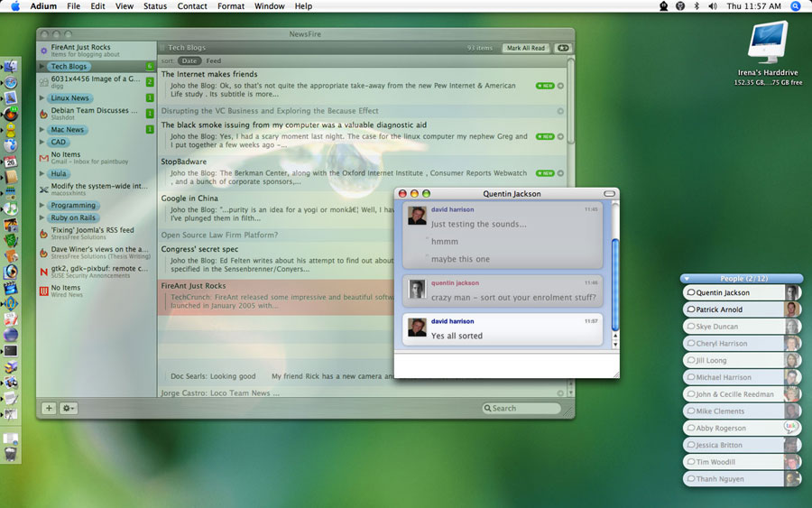Open iCal calendar icon showing 26
This screenshot has height=508, width=812.
tap(10, 162)
